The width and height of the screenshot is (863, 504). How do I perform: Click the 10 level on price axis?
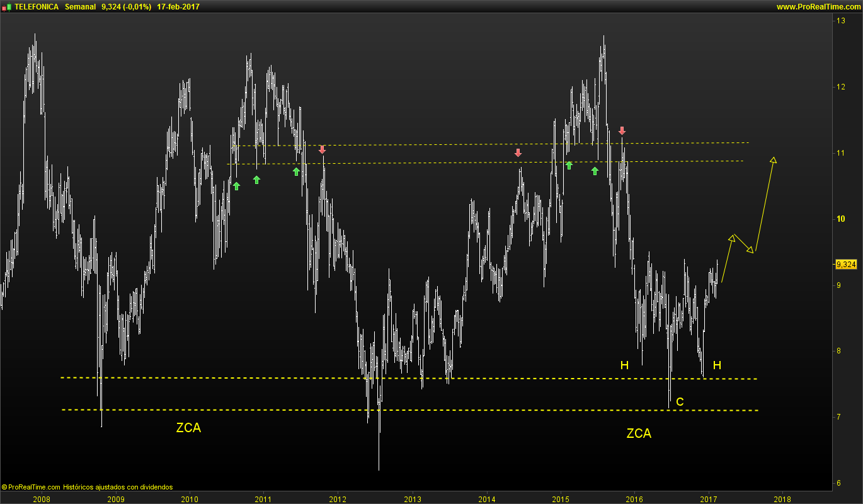click(x=840, y=219)
